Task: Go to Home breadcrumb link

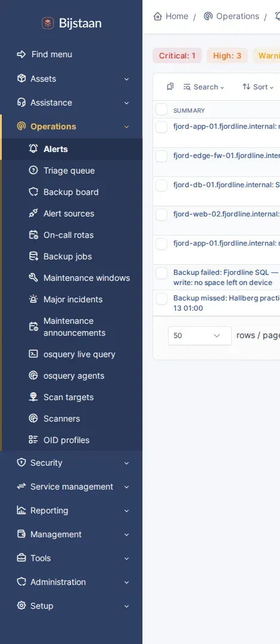Action: click(170, 16)
